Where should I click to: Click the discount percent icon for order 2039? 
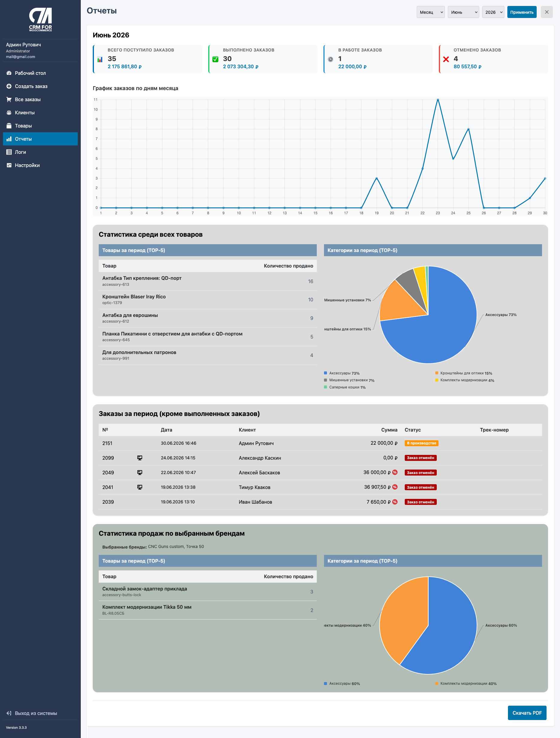point(395,502)
